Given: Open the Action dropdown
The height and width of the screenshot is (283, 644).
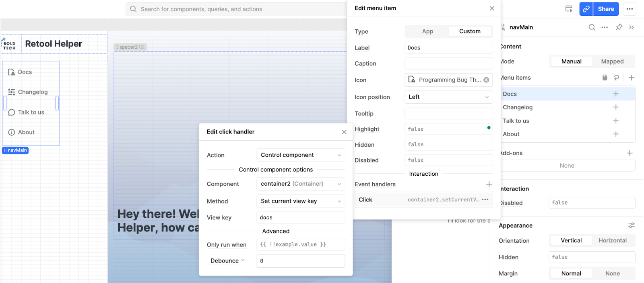Looking at the screenshot, I should click(x=301, y=155).
